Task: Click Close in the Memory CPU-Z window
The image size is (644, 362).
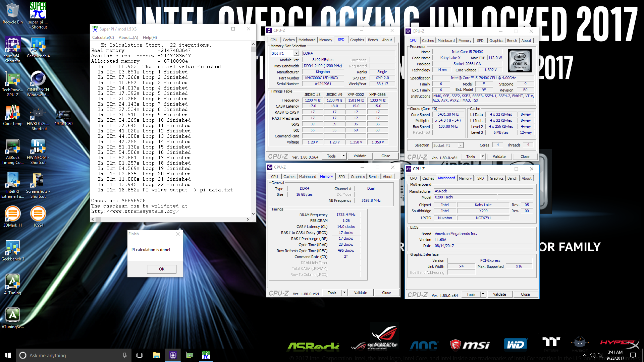Action: 386,293
